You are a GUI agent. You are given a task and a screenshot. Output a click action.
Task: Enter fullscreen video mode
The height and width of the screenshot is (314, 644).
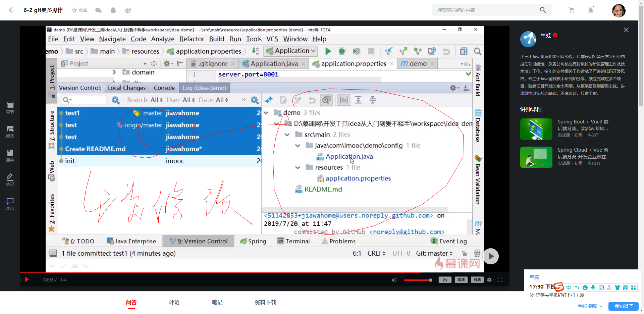pyautogui.click(x=500, y=280)
